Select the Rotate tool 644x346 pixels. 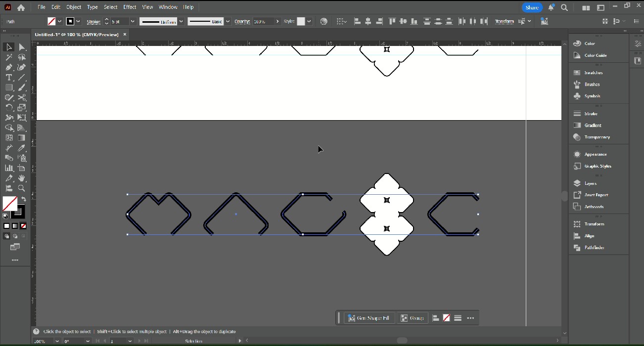[x=9, y=107]
